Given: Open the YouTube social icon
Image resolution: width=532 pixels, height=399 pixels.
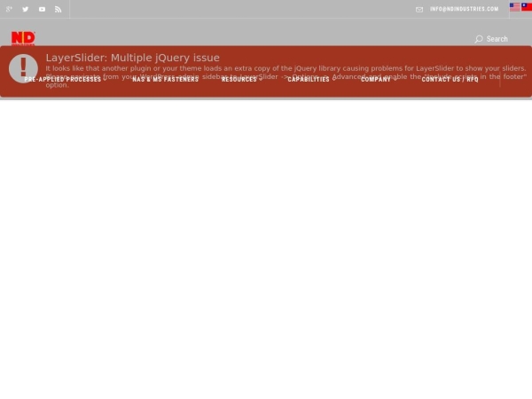Looking at the screenshot, I should (42, 9).
